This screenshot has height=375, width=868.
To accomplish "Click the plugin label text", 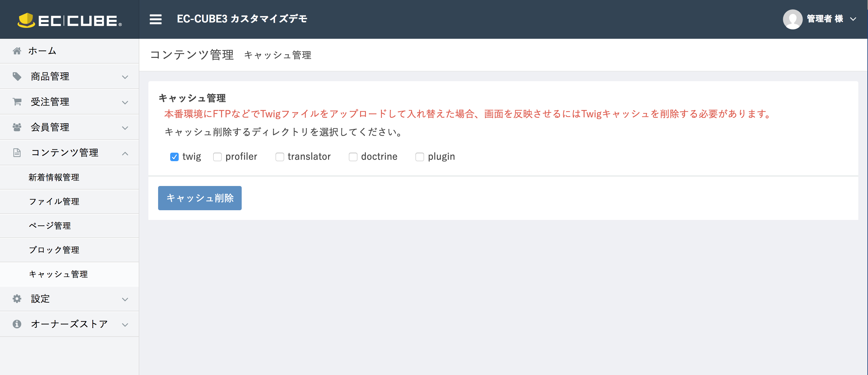I will (441, 157).
